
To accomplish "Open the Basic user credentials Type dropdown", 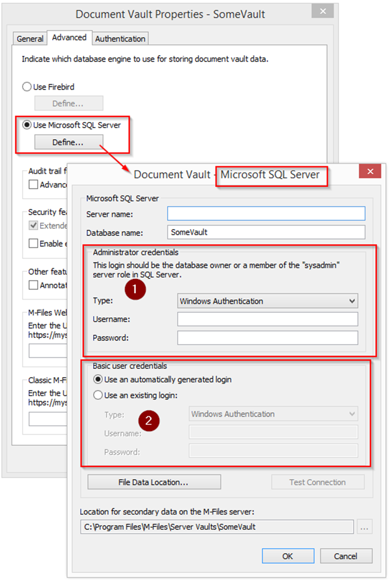I will (x=273, y=414).
